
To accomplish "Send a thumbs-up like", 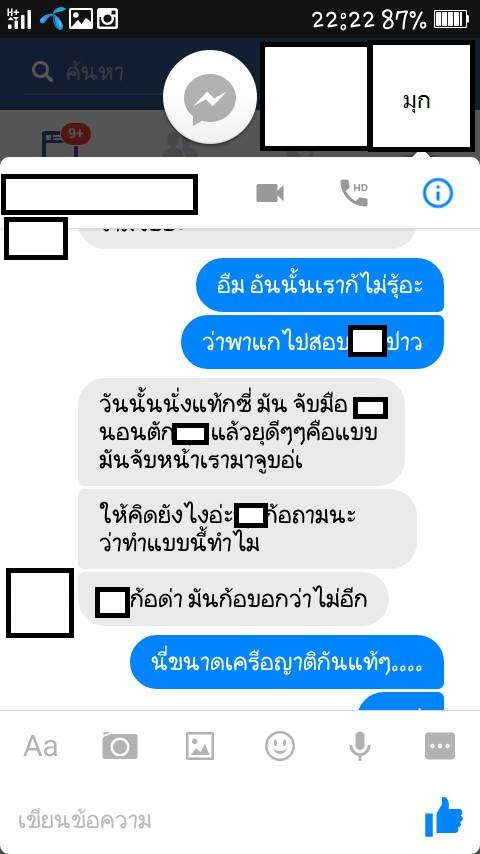I will (443, 817).
